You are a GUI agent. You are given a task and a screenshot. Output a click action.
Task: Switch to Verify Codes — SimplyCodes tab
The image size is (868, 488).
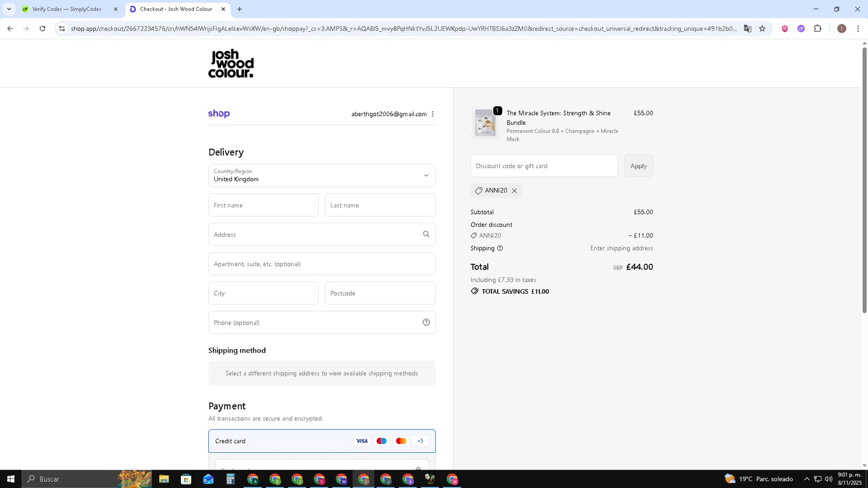[67, 9]
